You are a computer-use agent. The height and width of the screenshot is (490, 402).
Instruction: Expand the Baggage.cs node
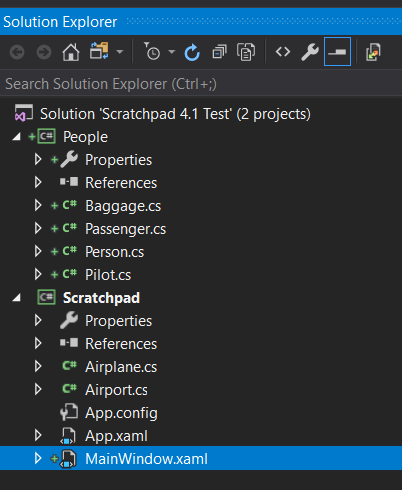(x=38, y=205)
